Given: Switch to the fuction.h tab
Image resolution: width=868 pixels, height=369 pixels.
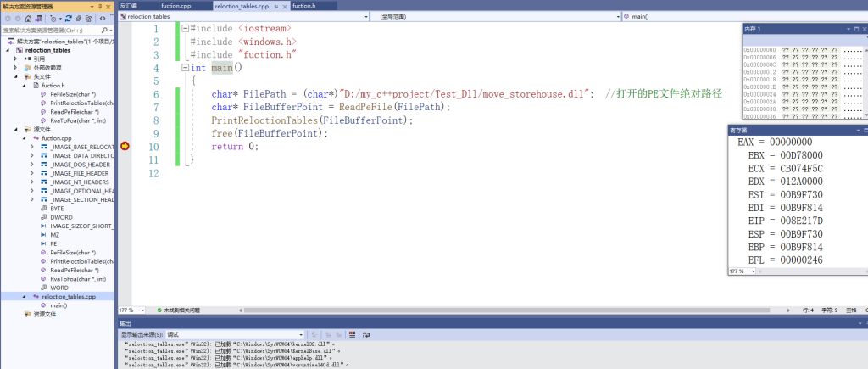Looking at the screenshot, I should click(303, 5).
